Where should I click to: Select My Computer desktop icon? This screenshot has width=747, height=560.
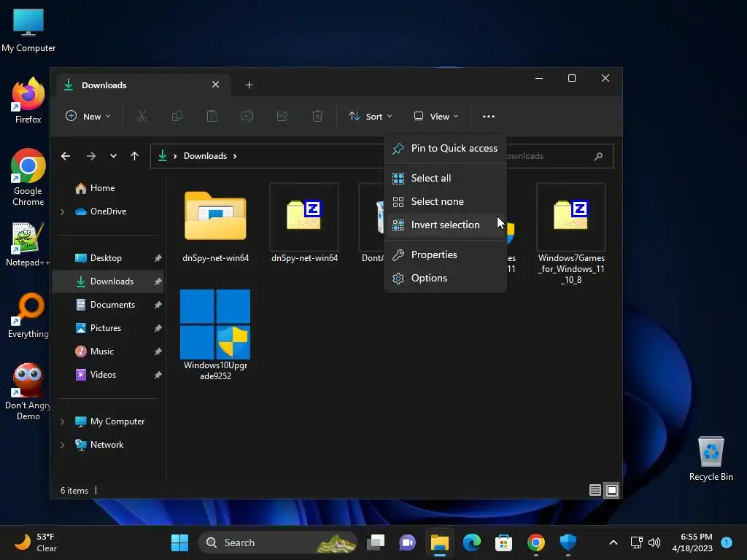pyautogui.click(x=28, y=31)
